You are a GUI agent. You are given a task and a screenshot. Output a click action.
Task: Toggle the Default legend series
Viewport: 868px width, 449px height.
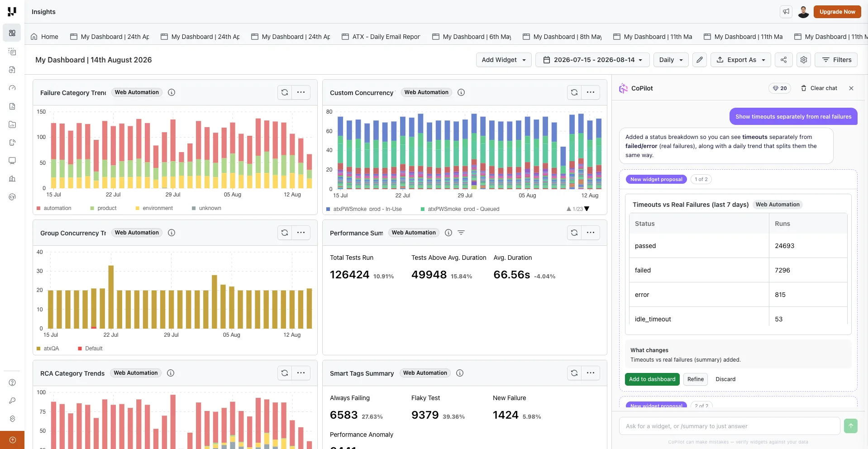click(x=90, y=349)
